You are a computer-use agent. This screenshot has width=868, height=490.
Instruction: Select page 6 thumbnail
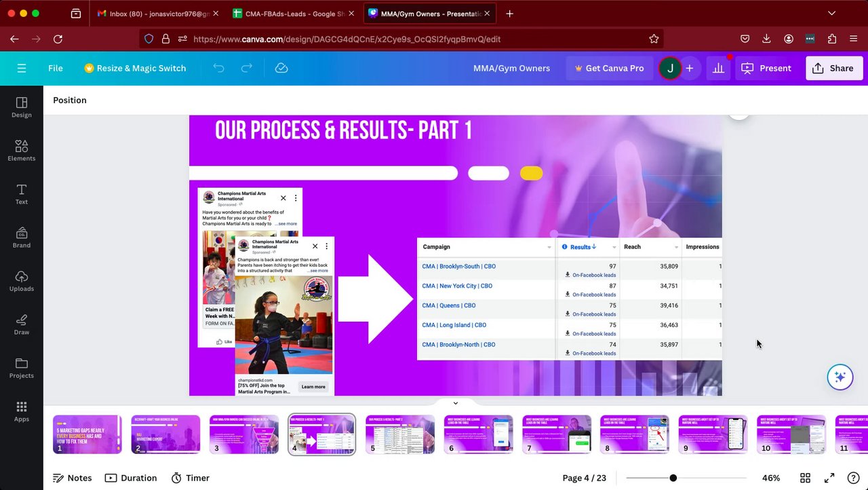(479, 434)
